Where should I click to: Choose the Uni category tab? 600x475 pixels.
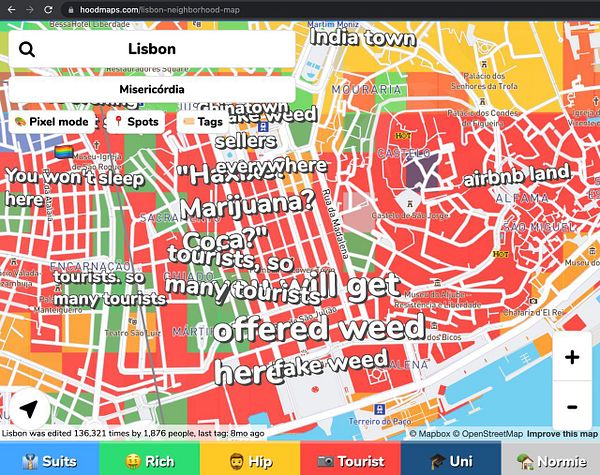pos(451,459)
